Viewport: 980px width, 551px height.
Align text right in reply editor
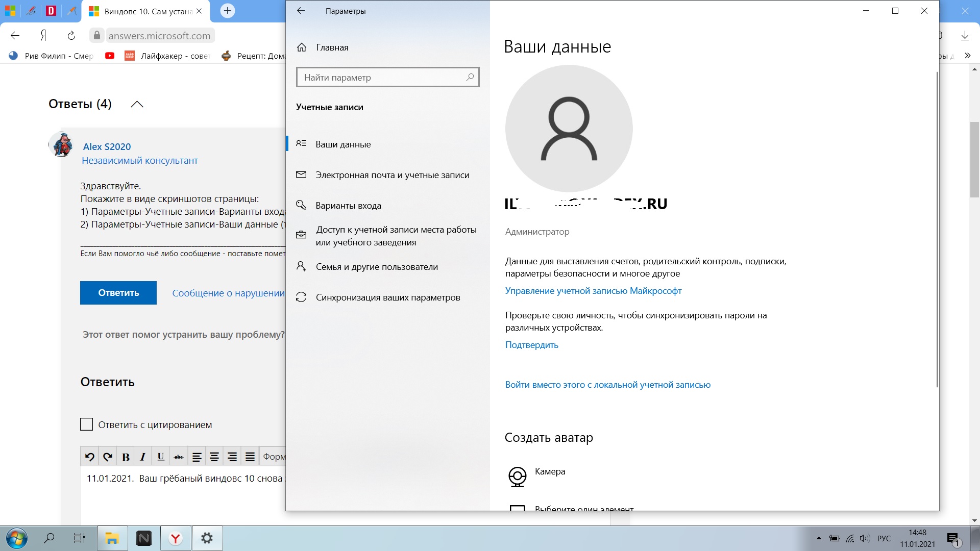coord(232,457)
